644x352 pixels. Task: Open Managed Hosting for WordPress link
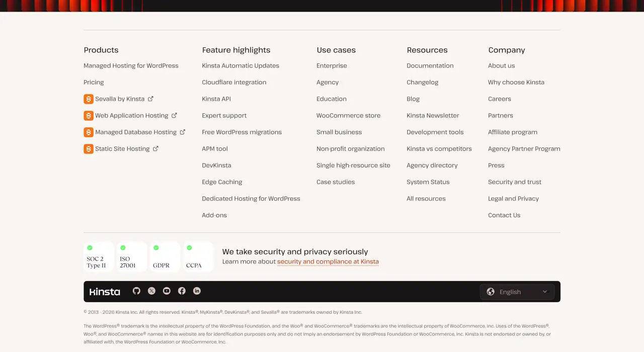[131, 66]
